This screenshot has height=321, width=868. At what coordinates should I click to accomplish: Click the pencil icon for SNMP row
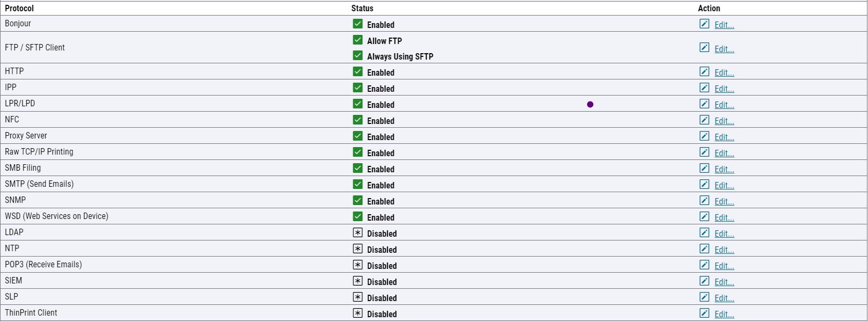click(704, 200)
